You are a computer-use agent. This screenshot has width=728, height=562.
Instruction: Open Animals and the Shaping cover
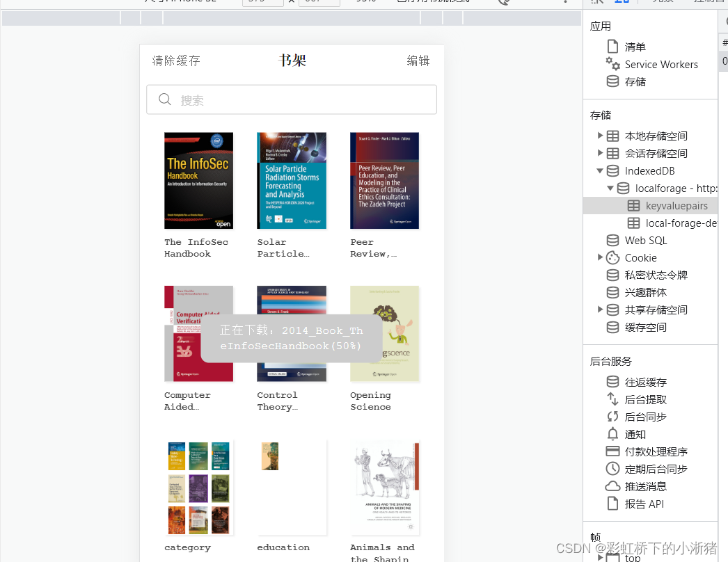(x=384, y=488)
